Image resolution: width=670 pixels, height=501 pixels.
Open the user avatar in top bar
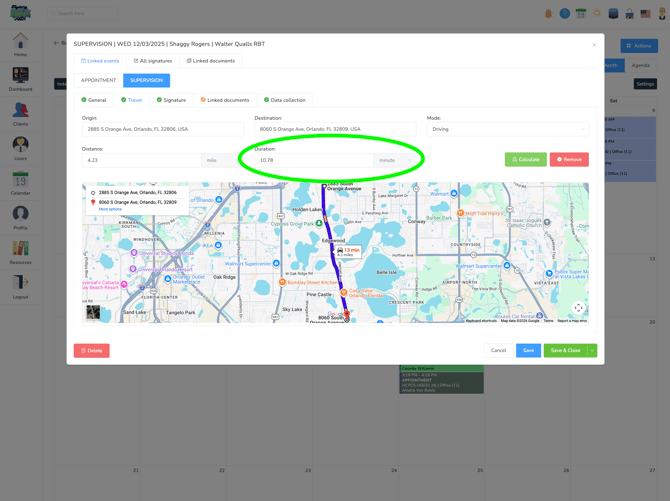[x=662, y=14]
